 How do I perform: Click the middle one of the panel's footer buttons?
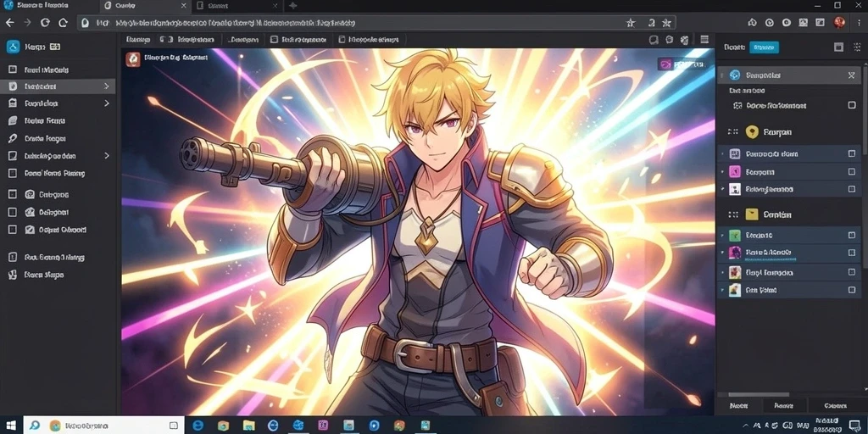click(x=784, y=406)
